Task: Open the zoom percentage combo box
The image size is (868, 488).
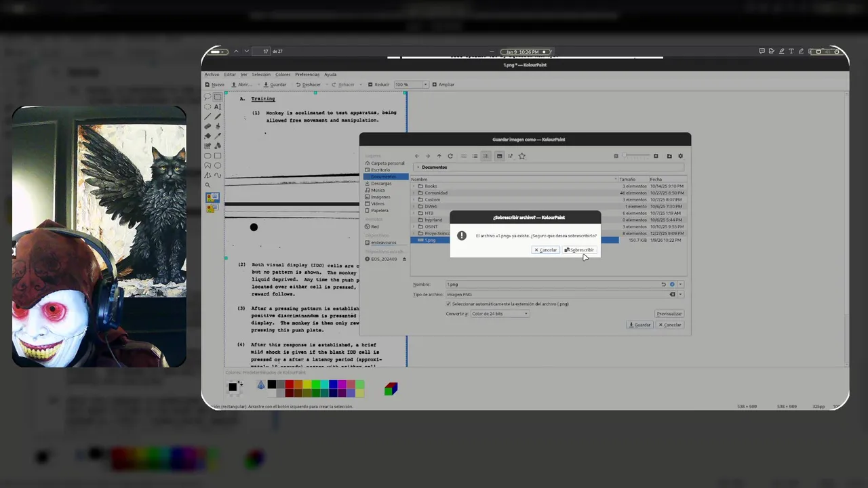Action: [x=412, y=85]
